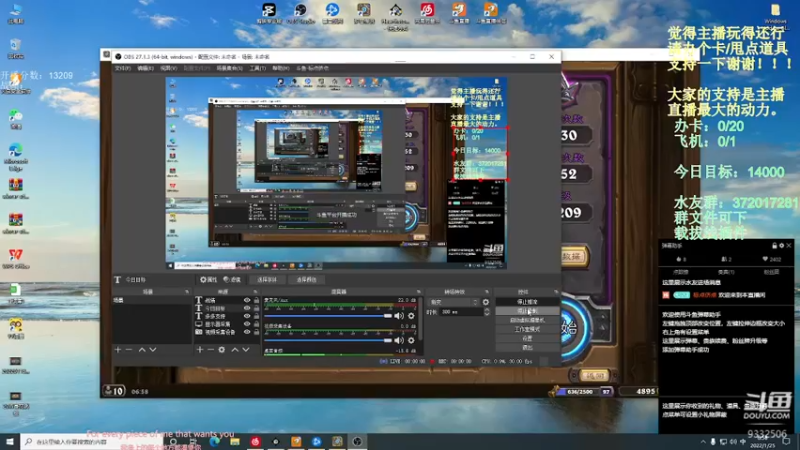Open settings gear for 麦克风/Aux channel

411,316
